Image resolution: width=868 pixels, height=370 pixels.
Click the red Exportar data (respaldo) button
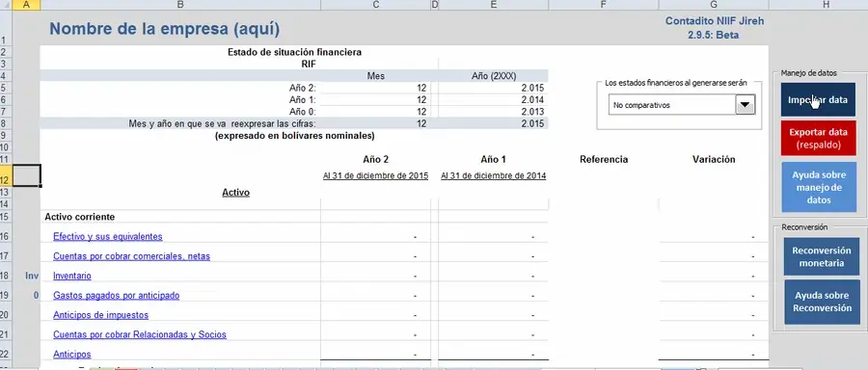tap(818, 138)
